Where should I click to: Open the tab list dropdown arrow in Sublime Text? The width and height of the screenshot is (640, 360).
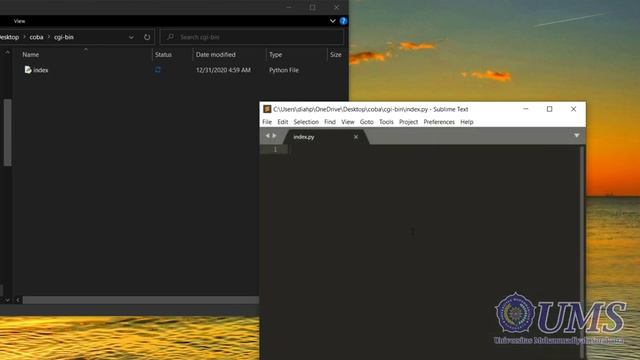[x=576, y=136]
